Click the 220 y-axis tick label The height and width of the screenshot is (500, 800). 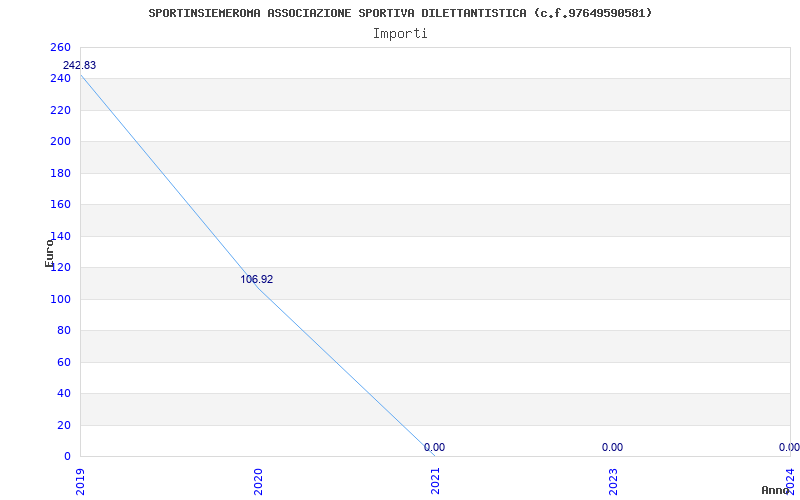[x=60, y=110]
